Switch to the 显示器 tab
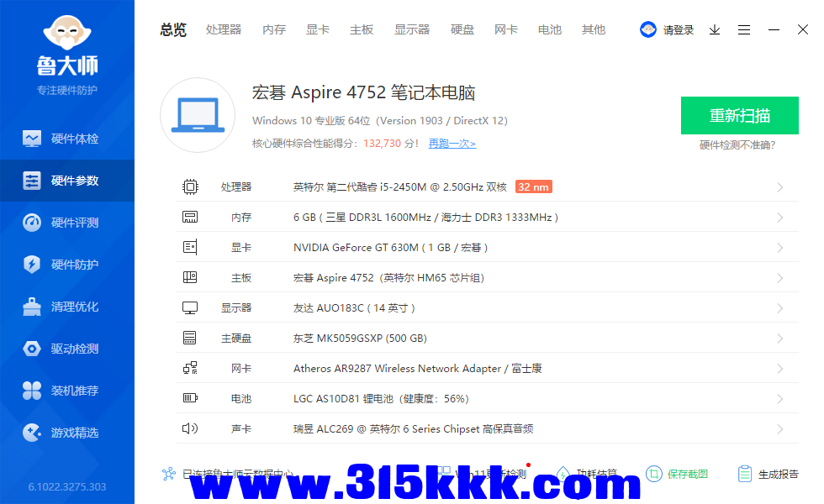Screen dimensions: 824x504 412,30
